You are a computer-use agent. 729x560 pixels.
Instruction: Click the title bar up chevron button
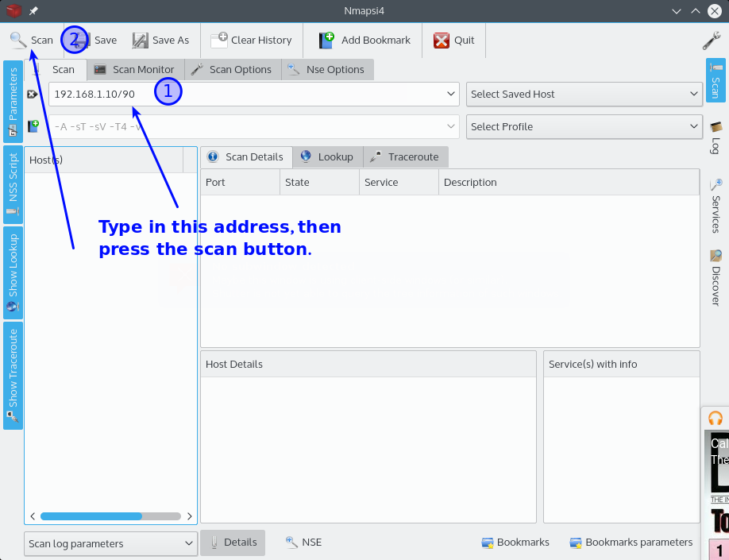click(696, 11)
